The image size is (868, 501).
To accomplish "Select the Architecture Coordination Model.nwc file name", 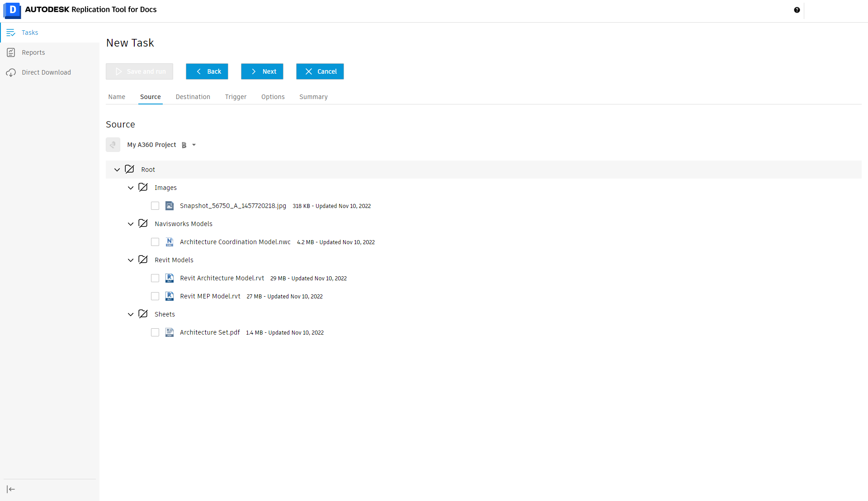I will (x=235, y=242).
